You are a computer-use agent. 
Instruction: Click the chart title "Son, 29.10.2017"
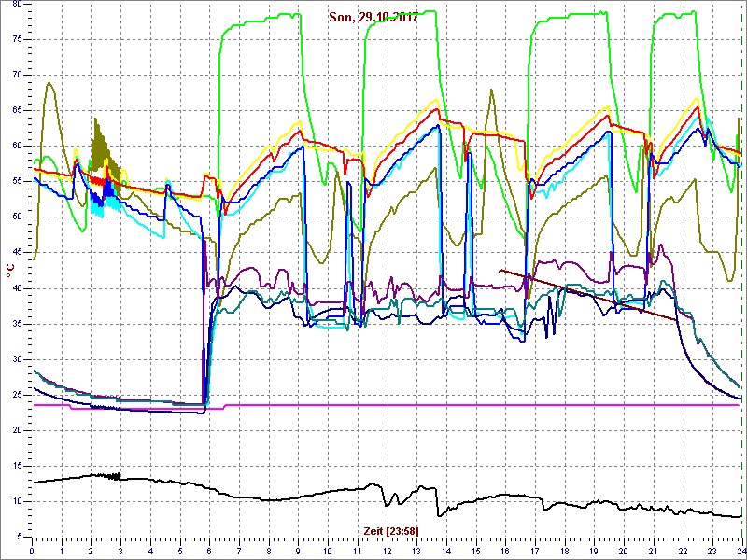click(373, 17)
